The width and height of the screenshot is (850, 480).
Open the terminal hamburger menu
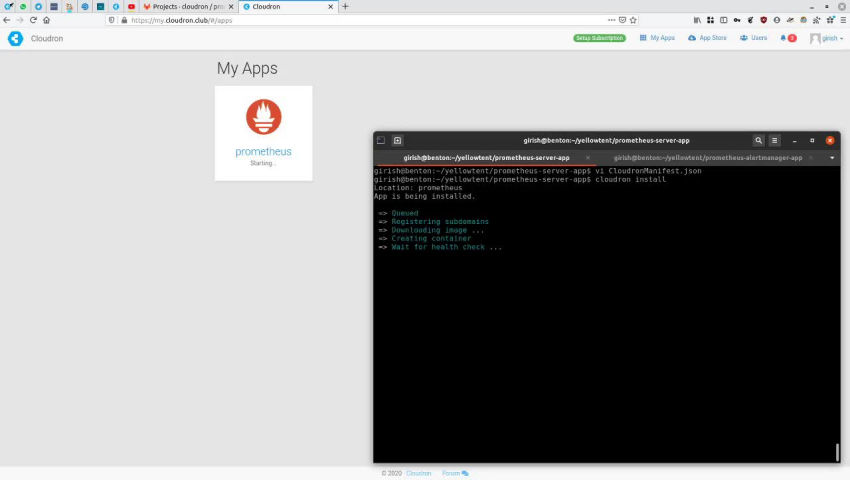(x=774, y=141)
